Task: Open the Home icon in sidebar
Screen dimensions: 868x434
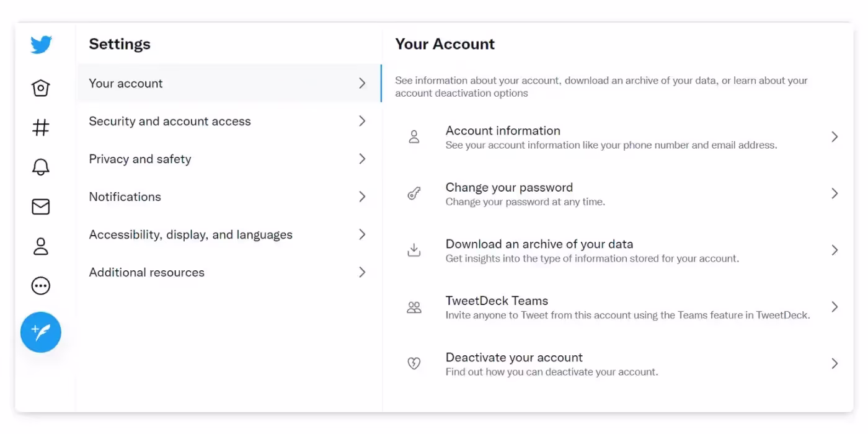Action: [41, 88]
